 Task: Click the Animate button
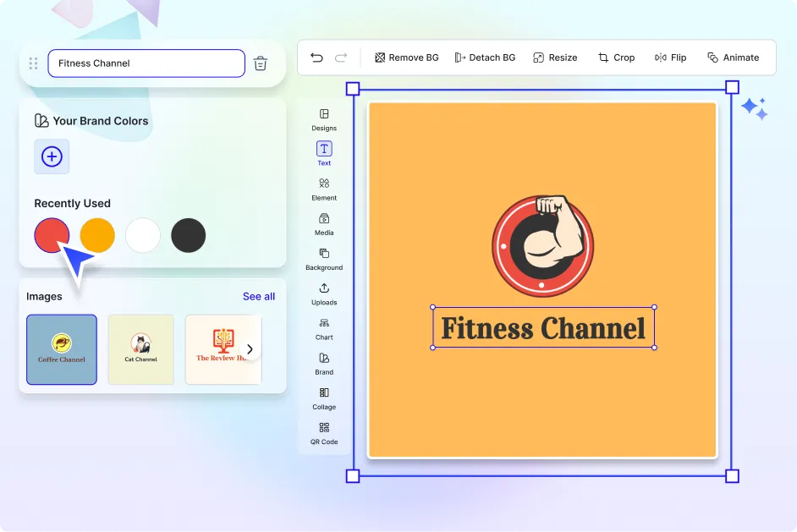pos(733,58)
